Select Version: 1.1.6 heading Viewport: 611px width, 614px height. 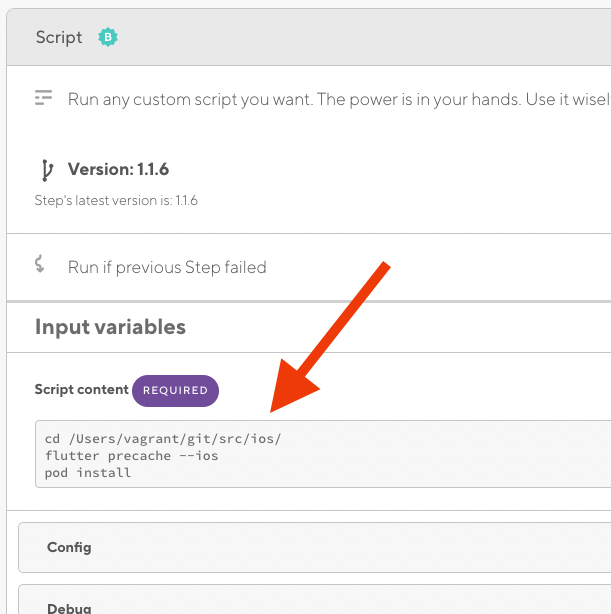point(118,169)
